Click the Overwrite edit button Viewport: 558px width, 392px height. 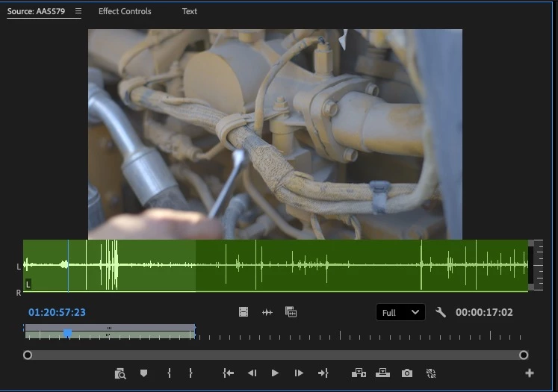click(383, 373)
